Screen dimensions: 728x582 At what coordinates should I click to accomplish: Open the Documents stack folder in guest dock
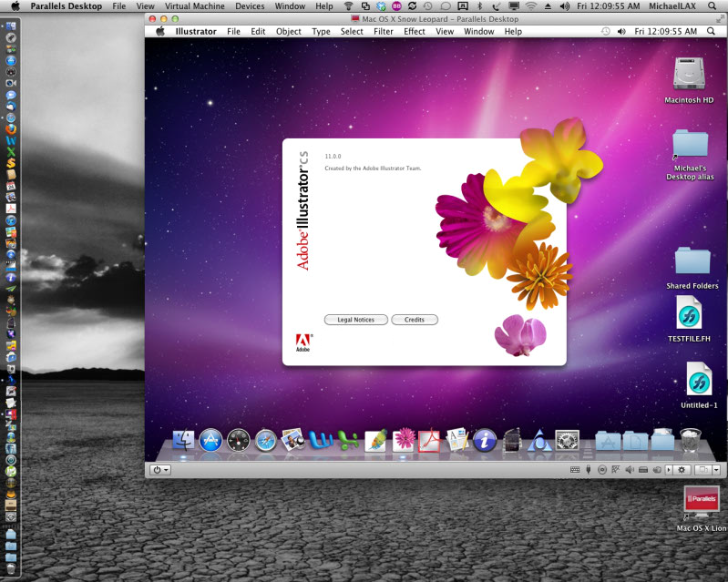tap(635, 441)
